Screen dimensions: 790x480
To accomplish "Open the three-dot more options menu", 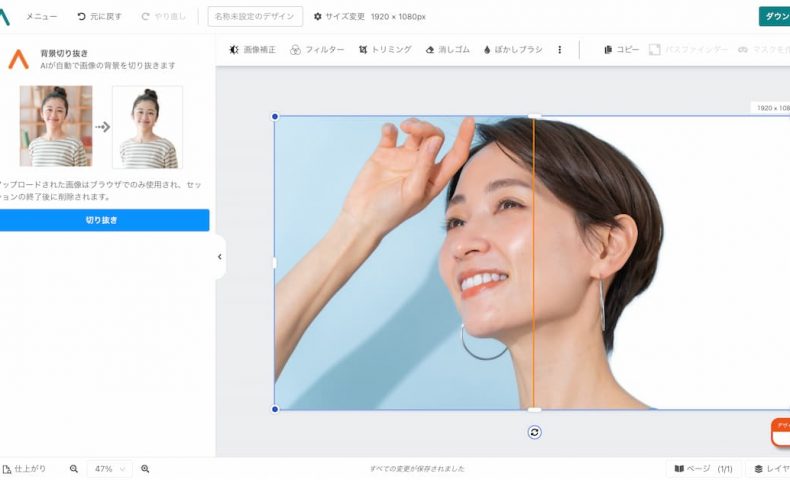I will pyautogui.click(x=559, y=49).
